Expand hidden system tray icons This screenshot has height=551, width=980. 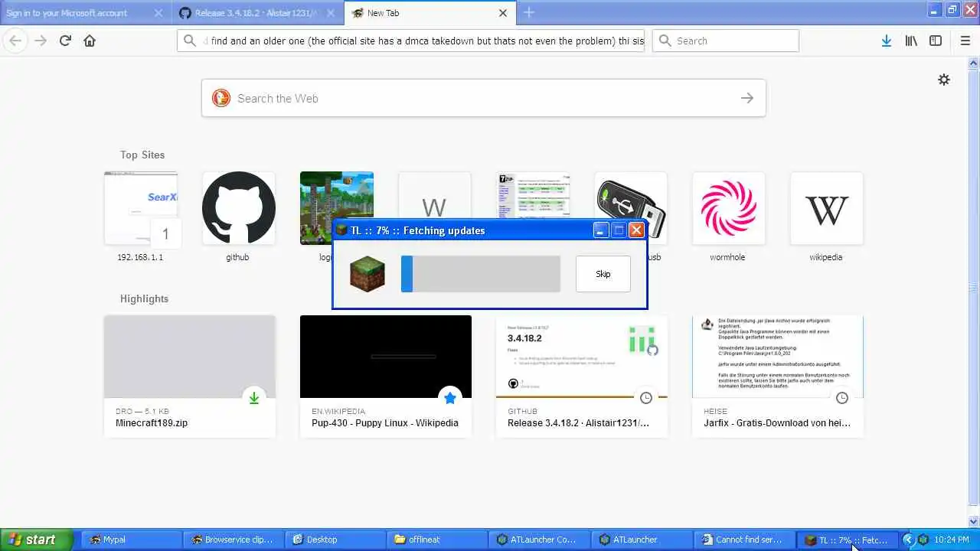tap(908, 540)
